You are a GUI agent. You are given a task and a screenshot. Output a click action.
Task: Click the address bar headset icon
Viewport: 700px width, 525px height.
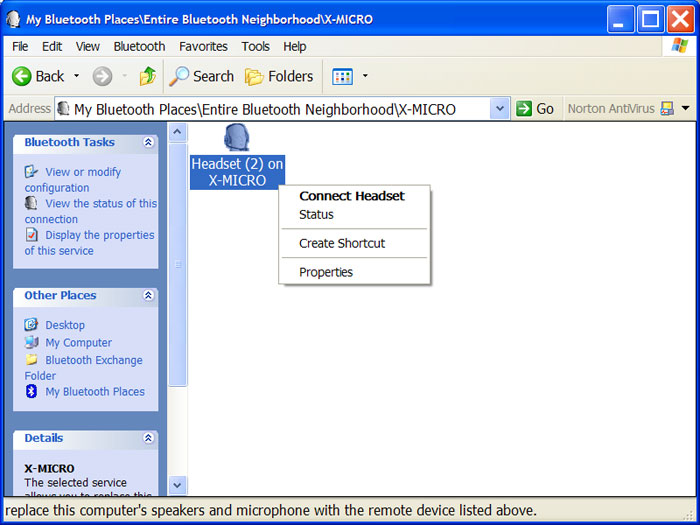tap(64, 108)
